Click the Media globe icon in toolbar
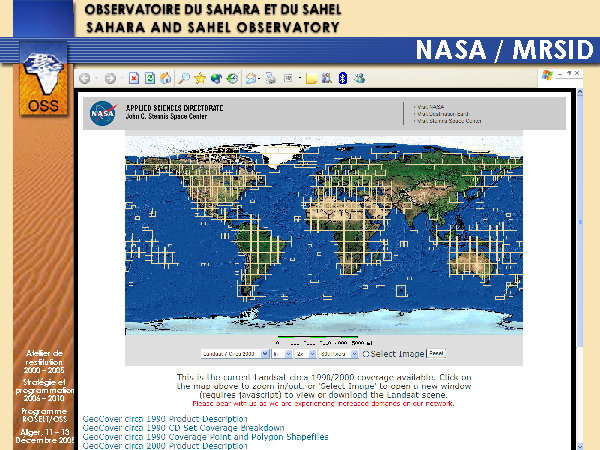This screenshot has width=600, height=450. pyautogui.click(x=216, y=78)
